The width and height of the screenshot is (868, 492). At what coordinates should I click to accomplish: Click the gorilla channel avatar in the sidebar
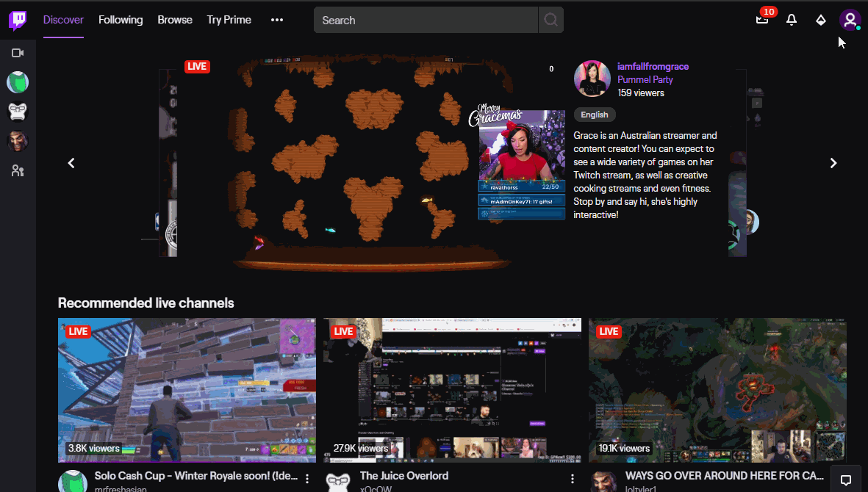click(x=17, y=112)
